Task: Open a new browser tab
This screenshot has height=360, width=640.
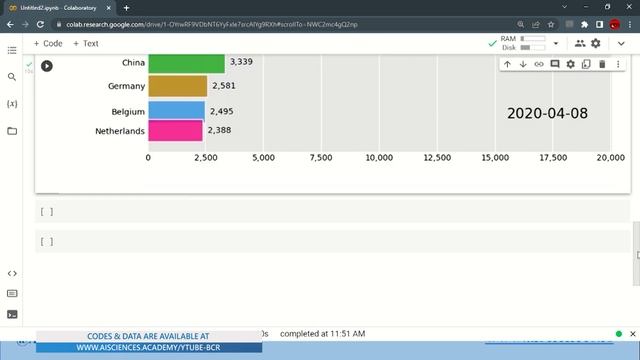Action: 126,8
